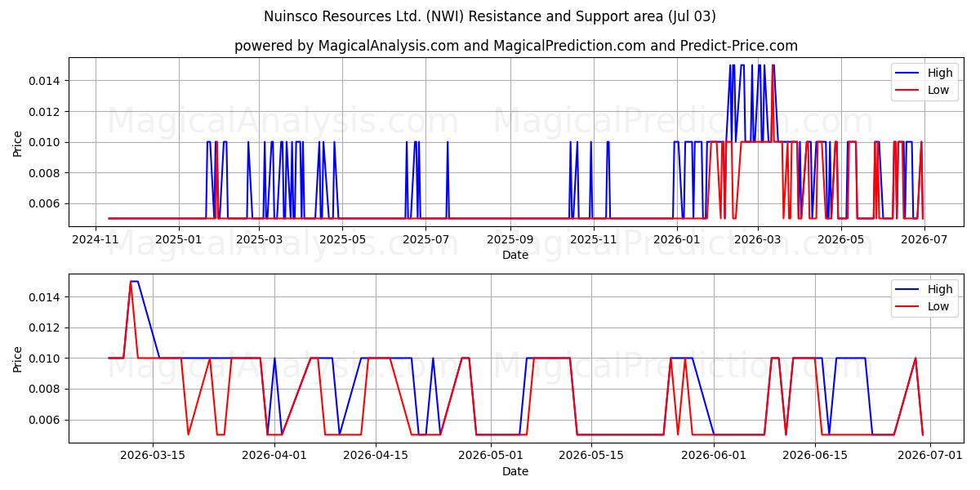Click the '2026-04-15' label in bottom chart
Screen dimensions: 980x490
[x=376, y=457]
